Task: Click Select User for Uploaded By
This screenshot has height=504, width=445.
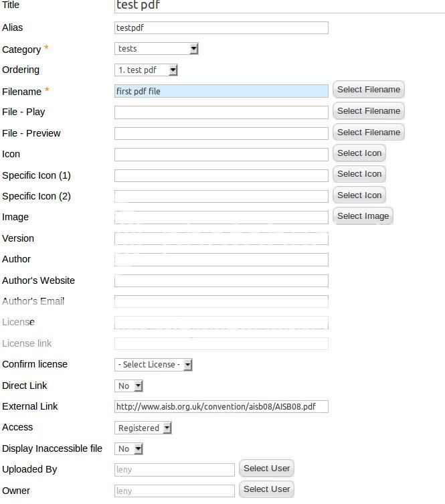Action: [266, 469]
